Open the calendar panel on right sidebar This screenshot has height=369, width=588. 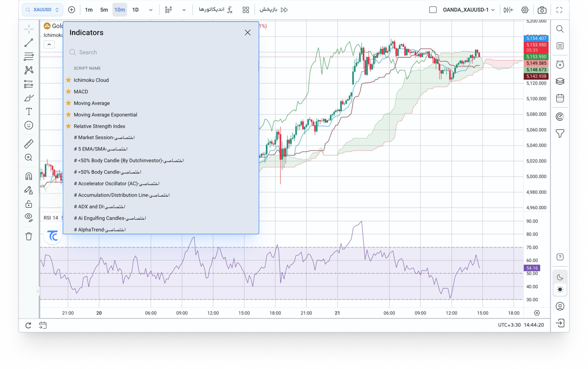tap(560, 98)
